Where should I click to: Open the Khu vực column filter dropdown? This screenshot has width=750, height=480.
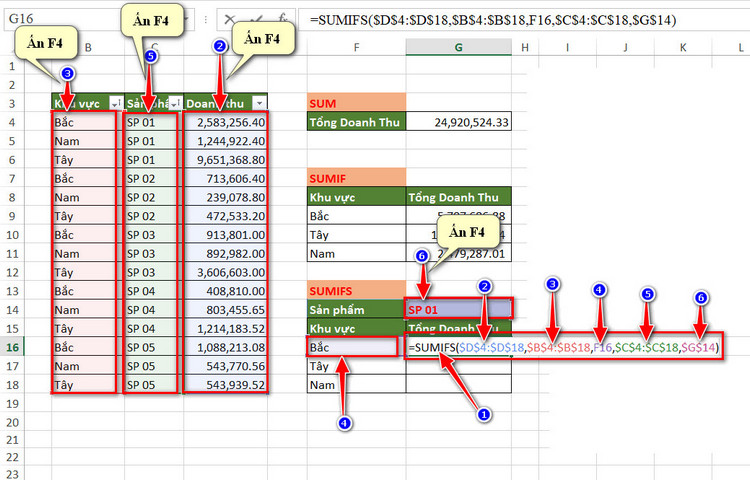click(116, 103)
